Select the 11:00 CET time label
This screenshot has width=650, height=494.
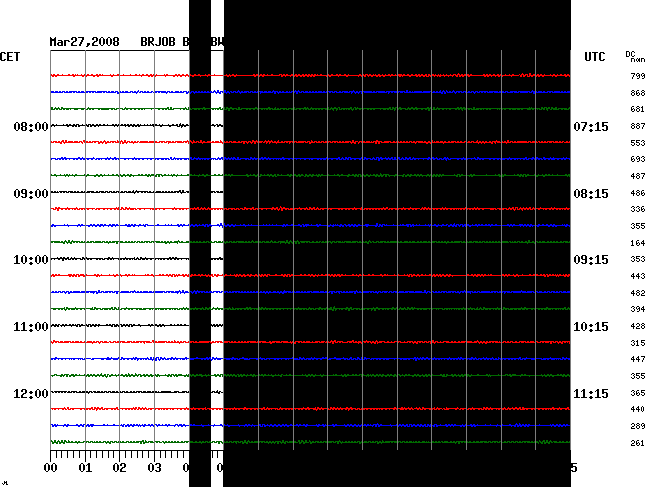click(31, 327)
